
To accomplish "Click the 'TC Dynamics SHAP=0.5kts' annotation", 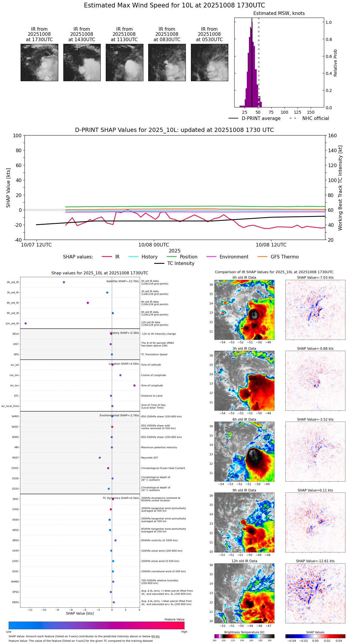I will pyautogui.click(x=121, y=498).
